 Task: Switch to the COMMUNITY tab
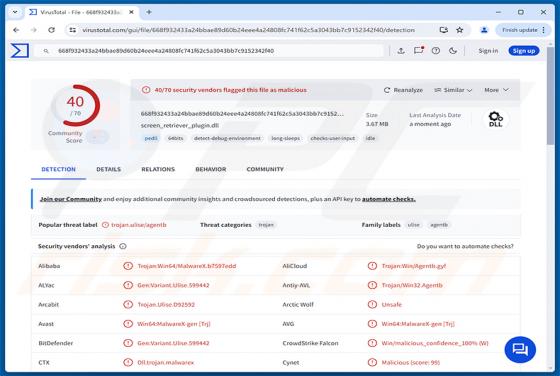tap(265, 169)
